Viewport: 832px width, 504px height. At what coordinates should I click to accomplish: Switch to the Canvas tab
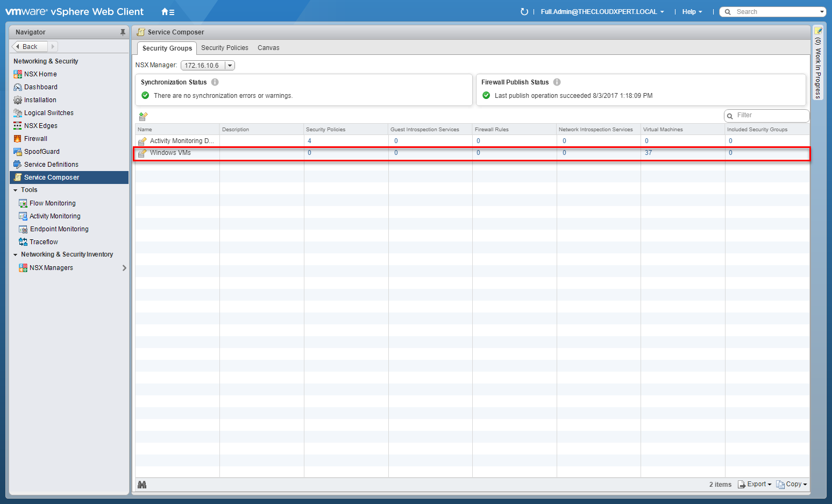(268, 48)
